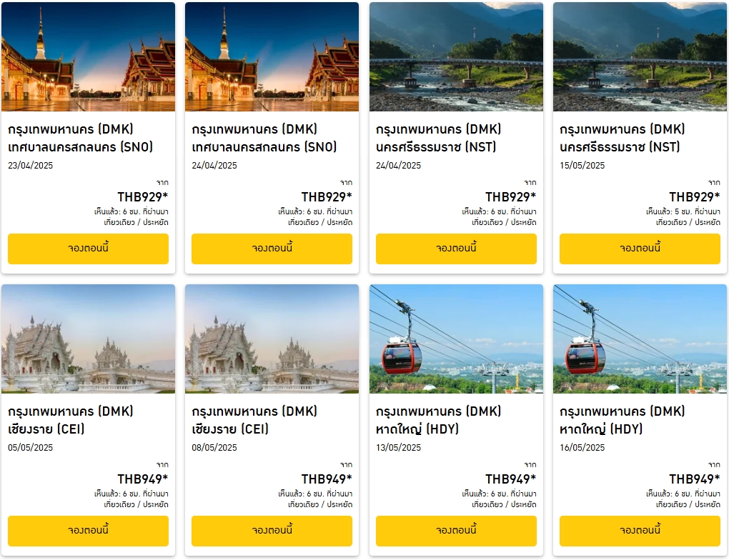Click THB929* price on the 15/05/2025 NST card
Screen dimensions: 729x560
(695, 197)
